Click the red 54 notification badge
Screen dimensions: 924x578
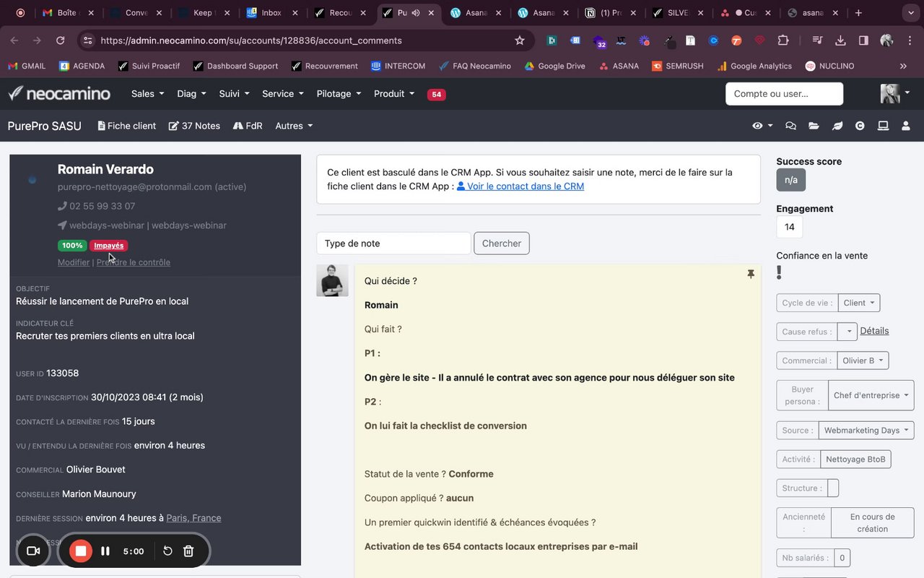(x=436, y=95)
